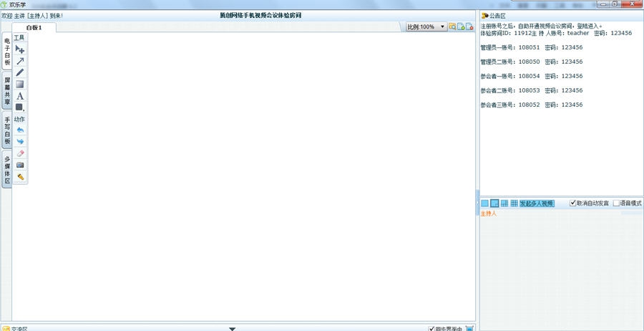
Task: Activate the text 'A' tool
Action: pos(20,96)
